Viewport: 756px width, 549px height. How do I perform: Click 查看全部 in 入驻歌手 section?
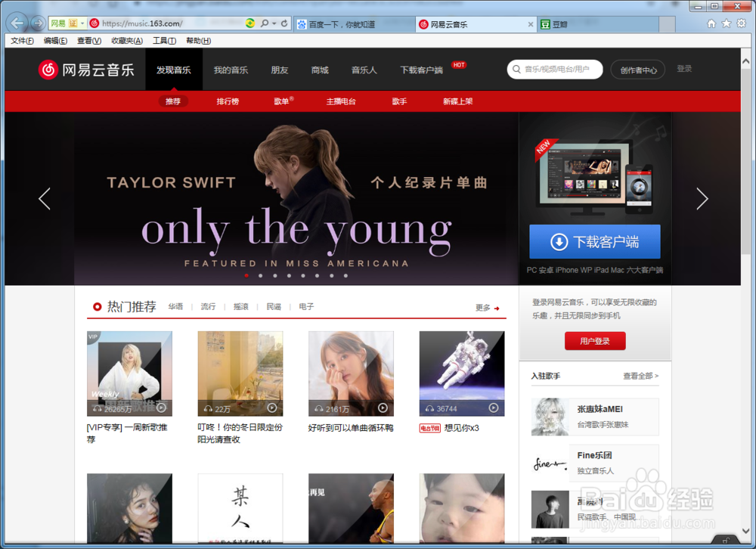pos(641,376)
